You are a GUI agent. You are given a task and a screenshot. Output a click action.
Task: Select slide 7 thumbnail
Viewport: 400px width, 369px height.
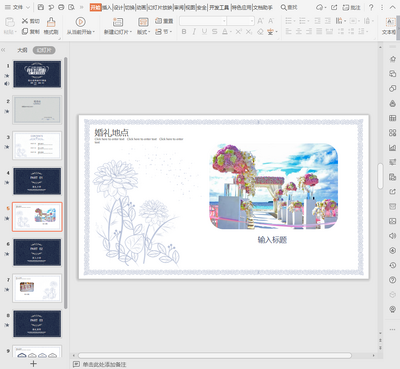[x=37, y=288]
